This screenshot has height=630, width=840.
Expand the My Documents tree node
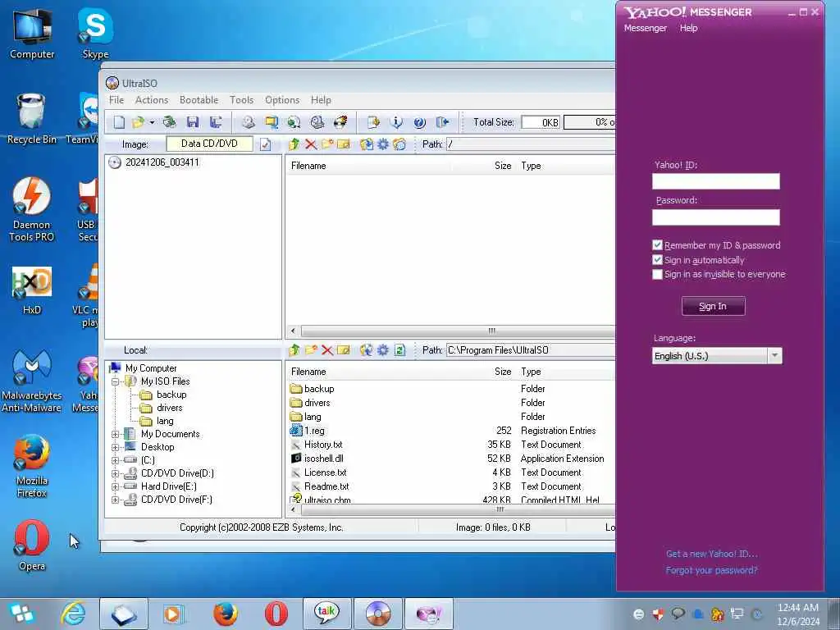pyautogui.click(x=115, y=434)
